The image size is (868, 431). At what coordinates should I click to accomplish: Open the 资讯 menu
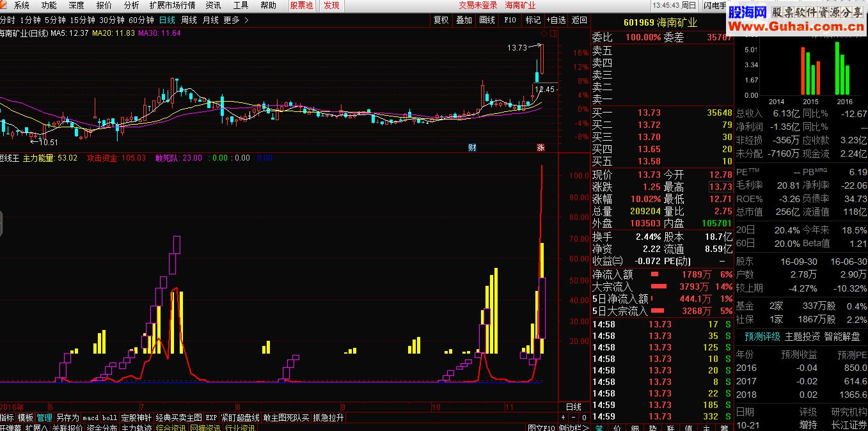point(213,5)
